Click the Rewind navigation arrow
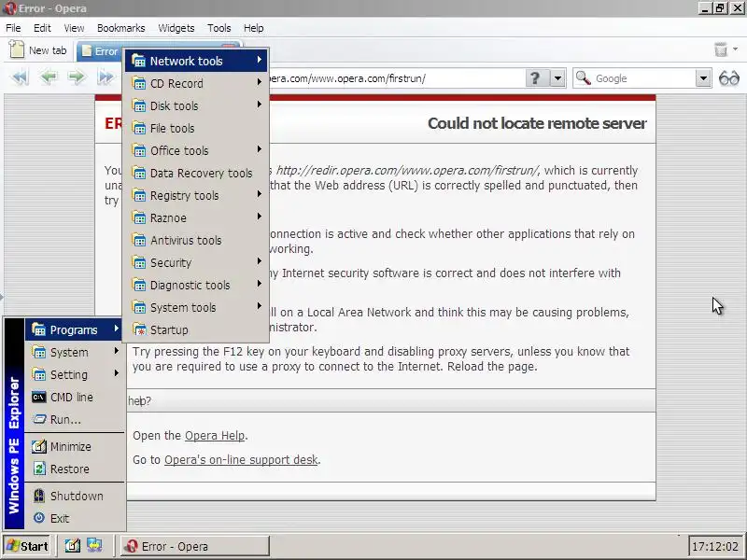 point(20,77)
